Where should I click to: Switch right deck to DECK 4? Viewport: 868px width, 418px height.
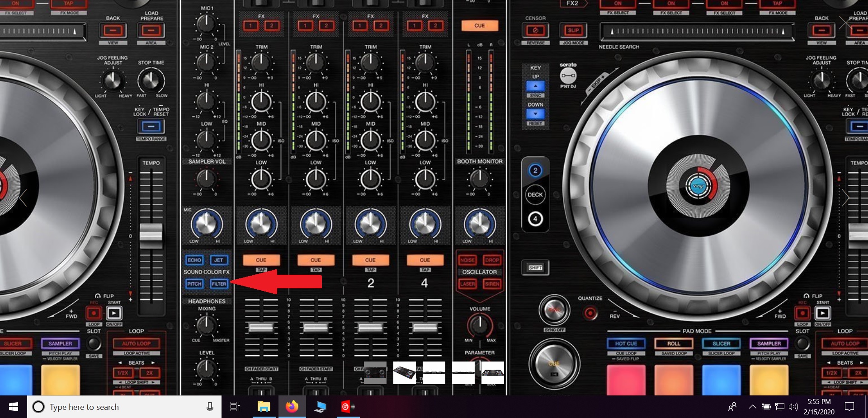click(535, 219)
